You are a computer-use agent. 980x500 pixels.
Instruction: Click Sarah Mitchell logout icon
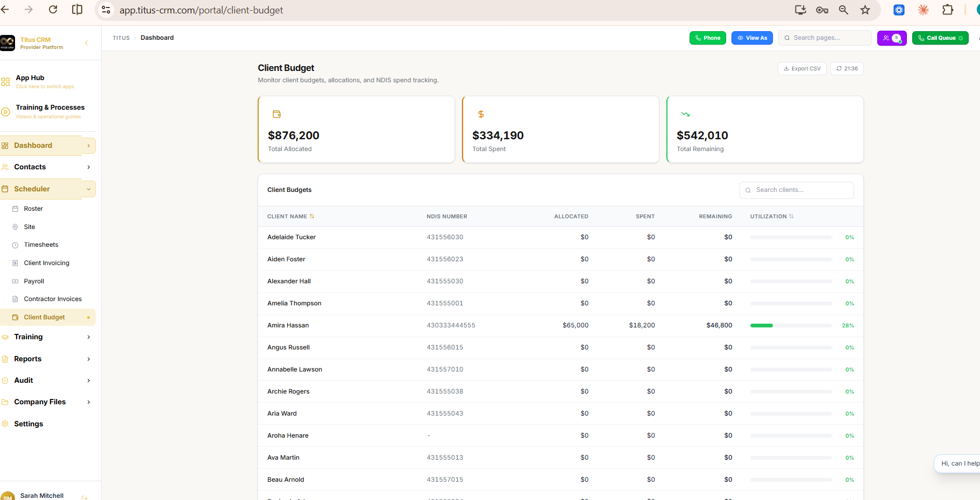point(84,497)
